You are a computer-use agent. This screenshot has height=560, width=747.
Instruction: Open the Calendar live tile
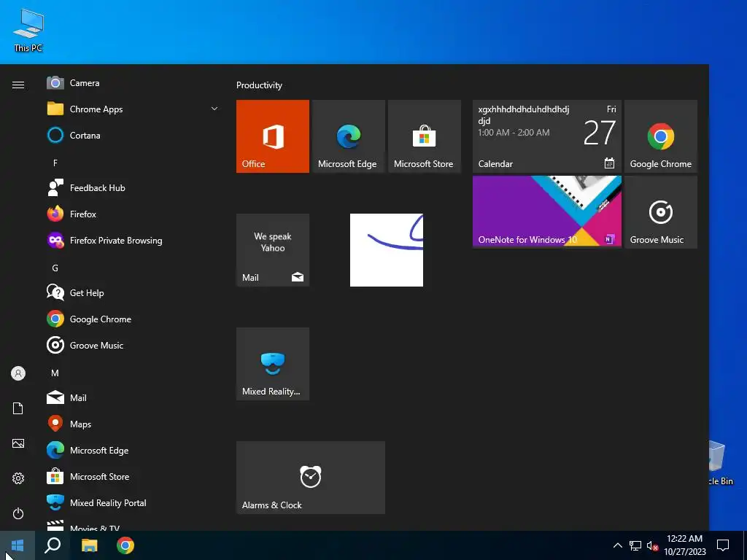click(x=547, y=136)
